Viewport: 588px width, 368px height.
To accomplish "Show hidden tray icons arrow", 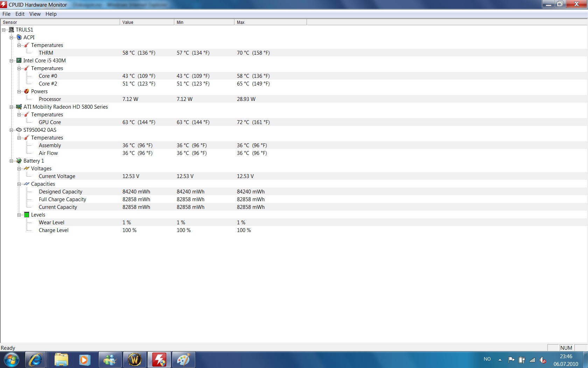I will [500, 360].
